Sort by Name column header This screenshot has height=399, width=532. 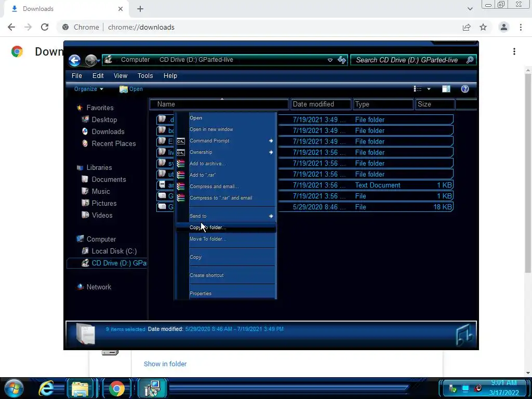219,104
